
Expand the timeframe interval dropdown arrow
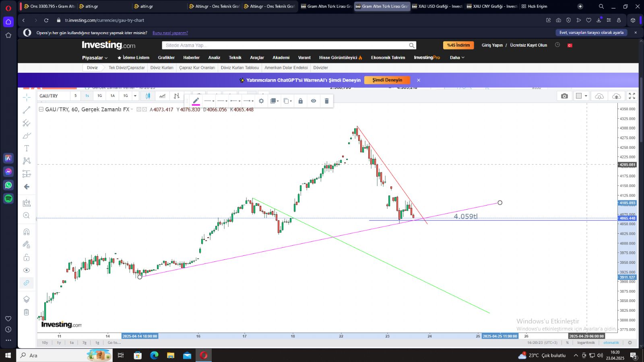coord(135,96)
